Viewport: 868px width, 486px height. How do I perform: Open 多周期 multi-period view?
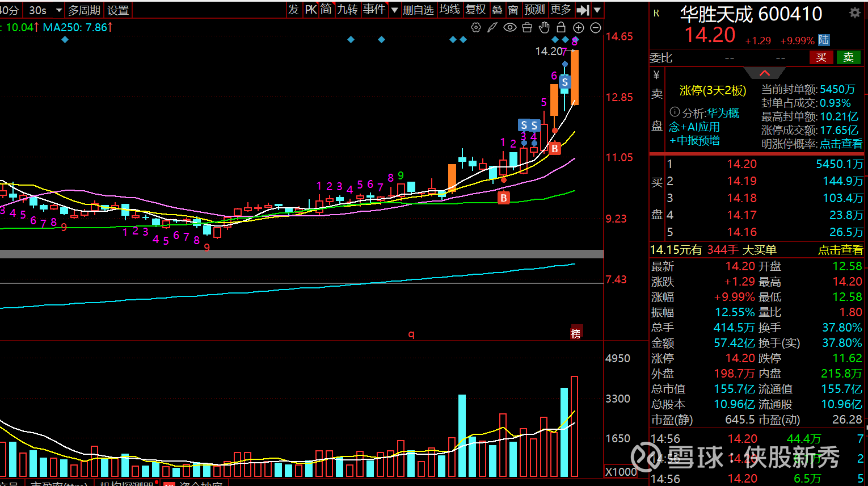tap(84, 10)
